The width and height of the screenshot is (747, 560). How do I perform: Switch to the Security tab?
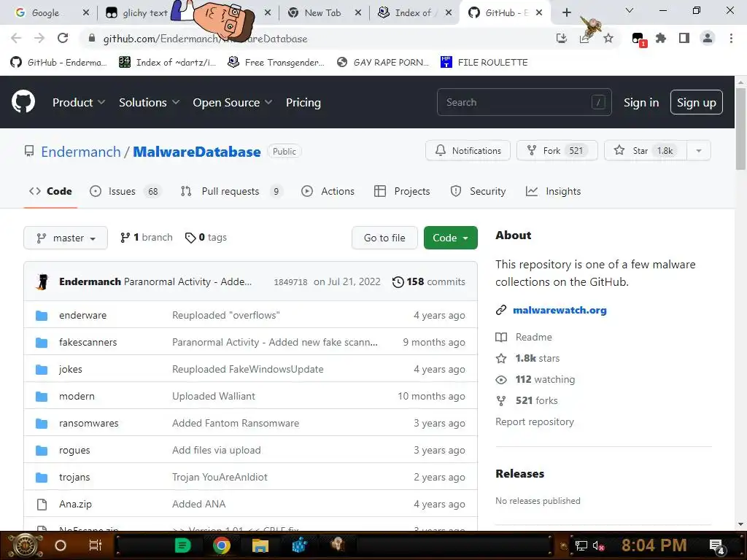click(x=479, y=192)
